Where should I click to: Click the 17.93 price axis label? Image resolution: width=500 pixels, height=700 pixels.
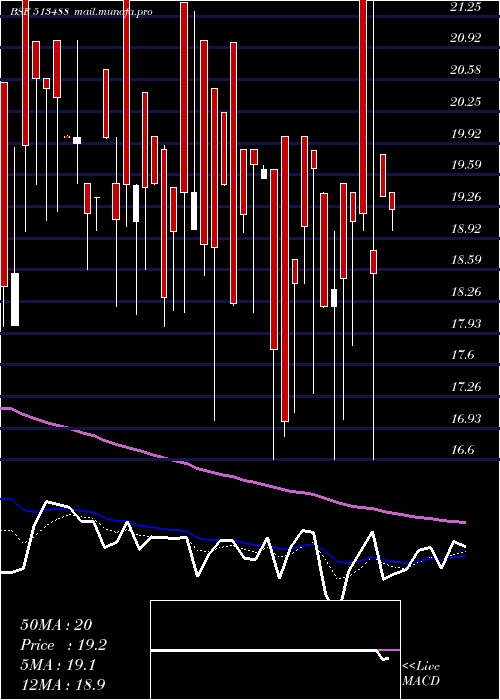pyautogui.click(x=466, y=323)
